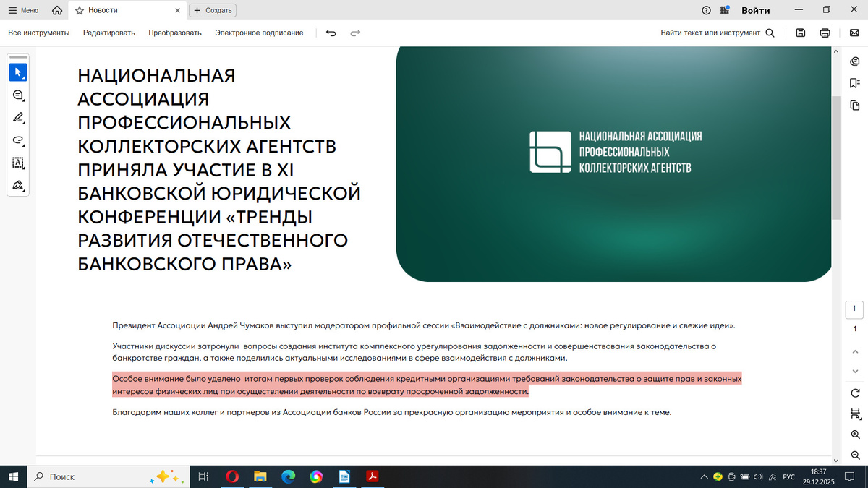Select the highlight text tool
The image size is (868, 488).
point(17,118)
